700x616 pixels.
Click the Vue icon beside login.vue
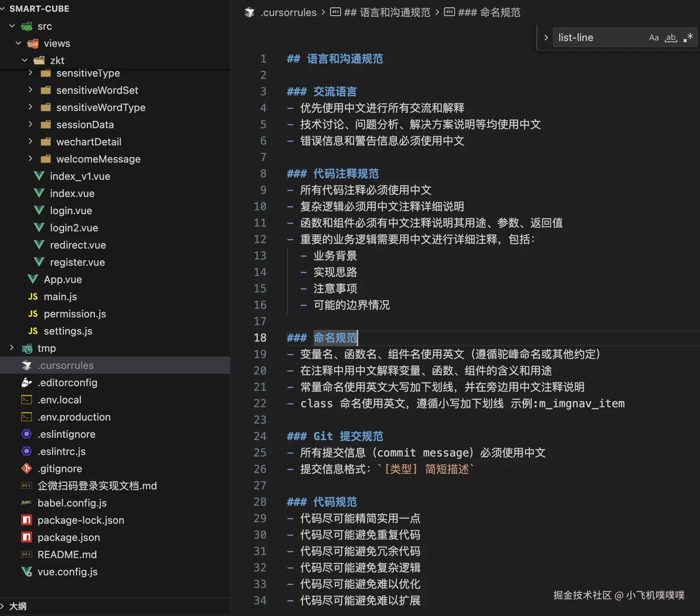pos(39,211)
